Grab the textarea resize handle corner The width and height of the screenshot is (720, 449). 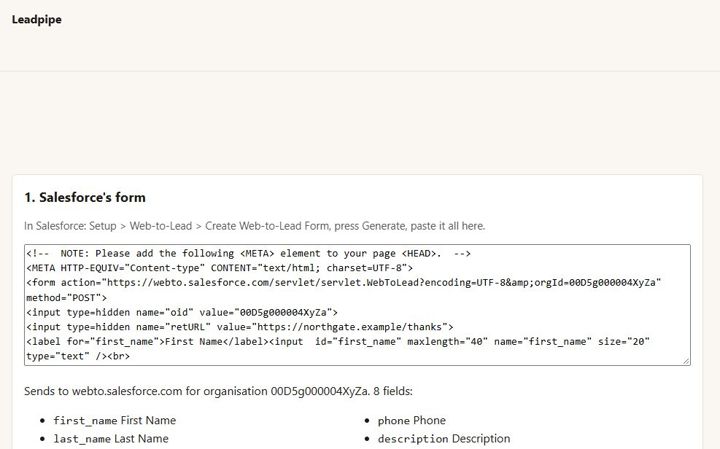coord(686,361)
